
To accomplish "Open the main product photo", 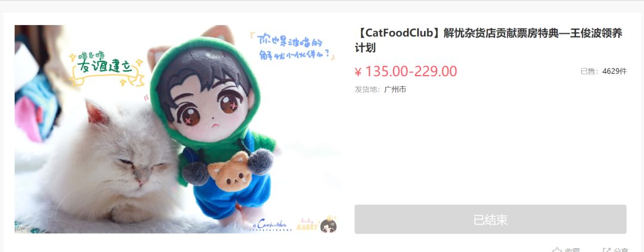I will (178, 129).
